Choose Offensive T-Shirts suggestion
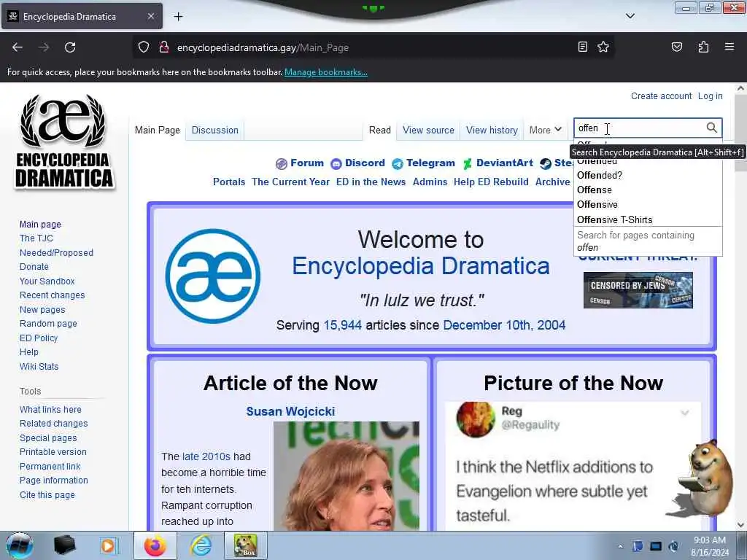The height and width of the screenshot is (560, 747). click(648, 219)
